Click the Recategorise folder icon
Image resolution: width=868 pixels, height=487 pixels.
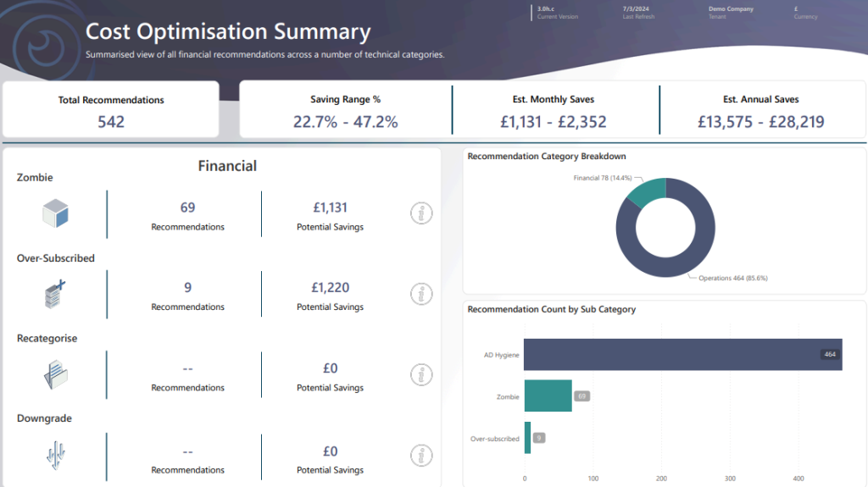click(56, 374)
